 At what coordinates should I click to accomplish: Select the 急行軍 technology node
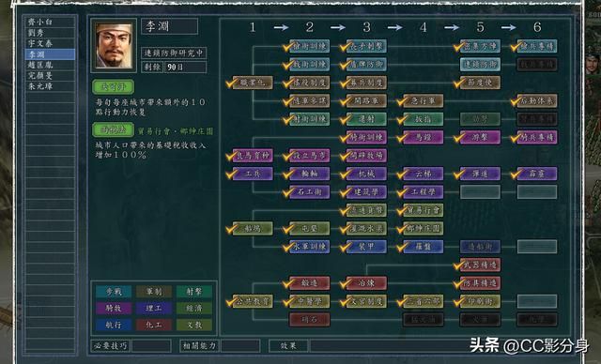424,101
